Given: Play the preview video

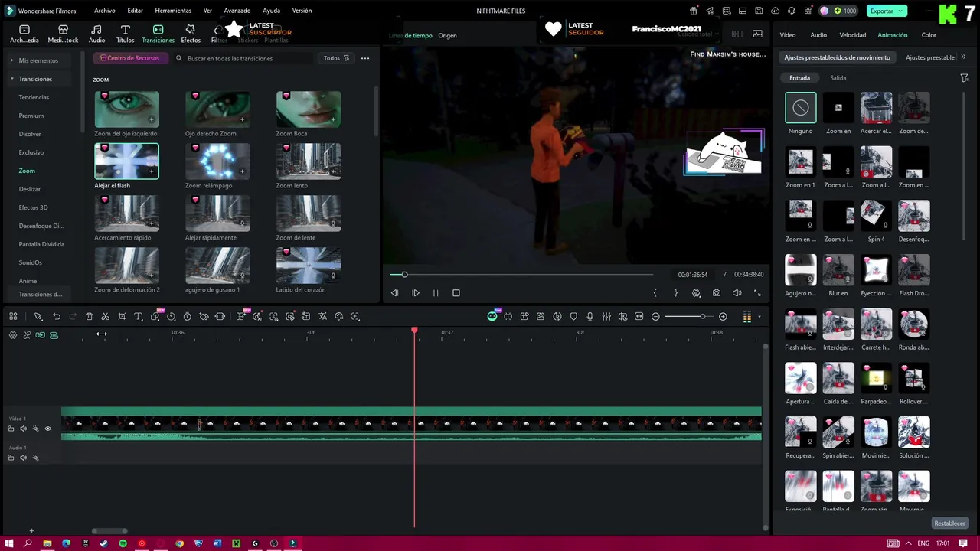Looking at the screenshot, I should tap(415, 293).
